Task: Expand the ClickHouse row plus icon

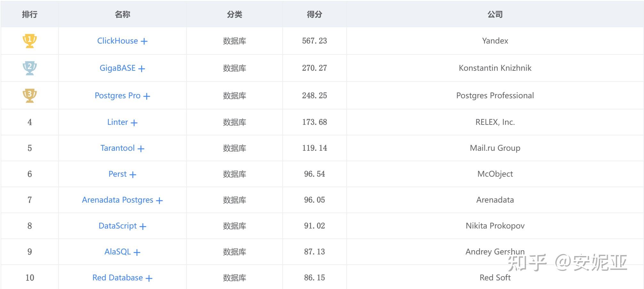Action: pyautogui.click(x=144, y=41)
